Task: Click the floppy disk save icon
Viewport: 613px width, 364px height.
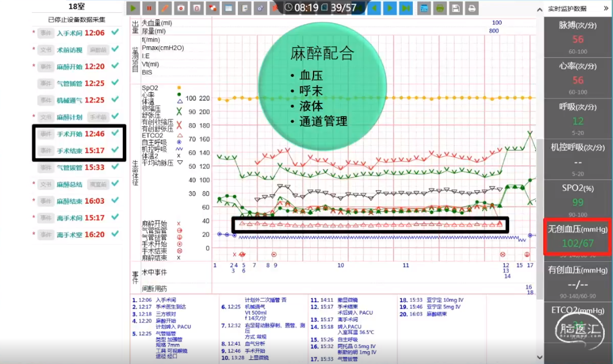Action: 456,8
